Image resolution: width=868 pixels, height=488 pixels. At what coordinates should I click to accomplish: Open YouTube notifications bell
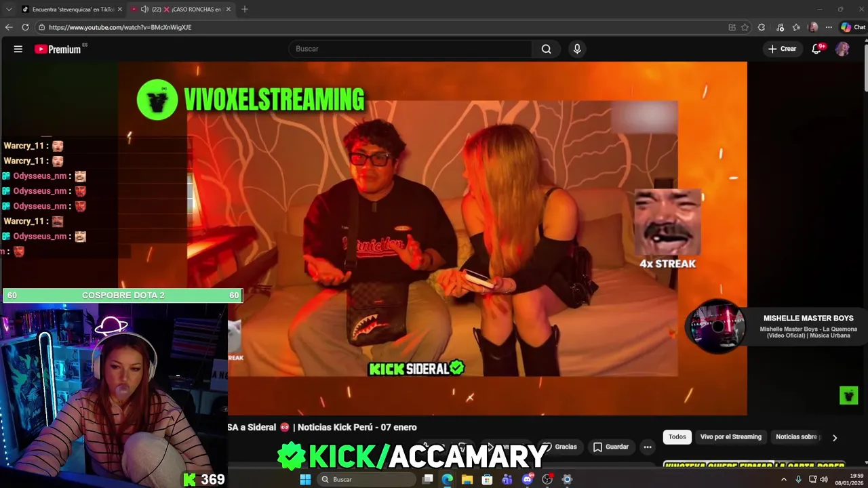pyautogui.click(x=816, y=49)
